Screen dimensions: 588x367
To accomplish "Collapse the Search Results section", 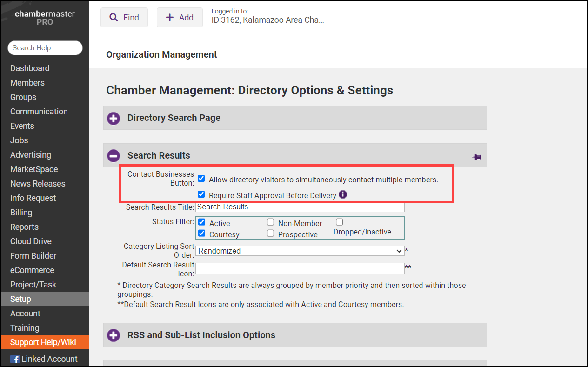I will (114, 156).
